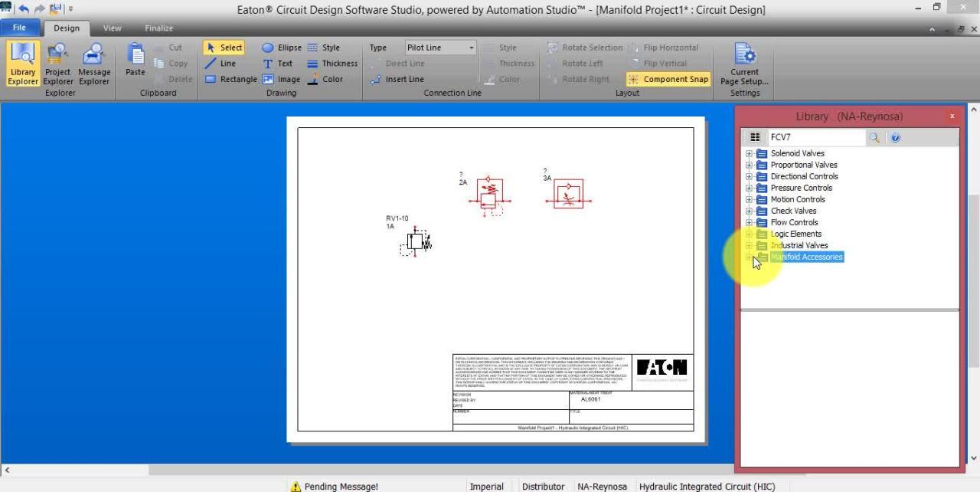This screenshot has height=492, width=980.
Task: Click the Imperial unit status entry
Action: click(x=486, y=487)
